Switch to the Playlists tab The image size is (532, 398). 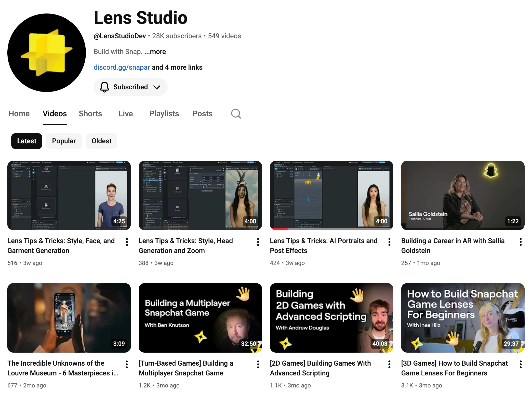coord(164,114)
